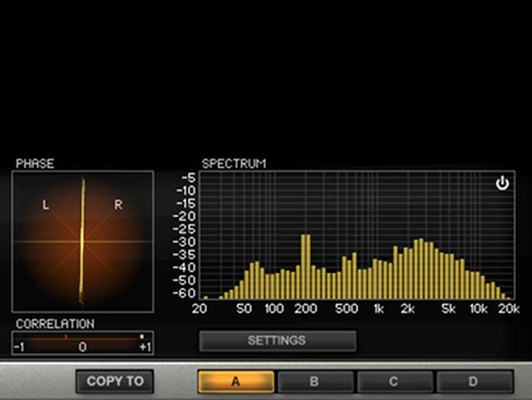Click the white correlation indicator near +1
The image size is (532, 400).
141,337
